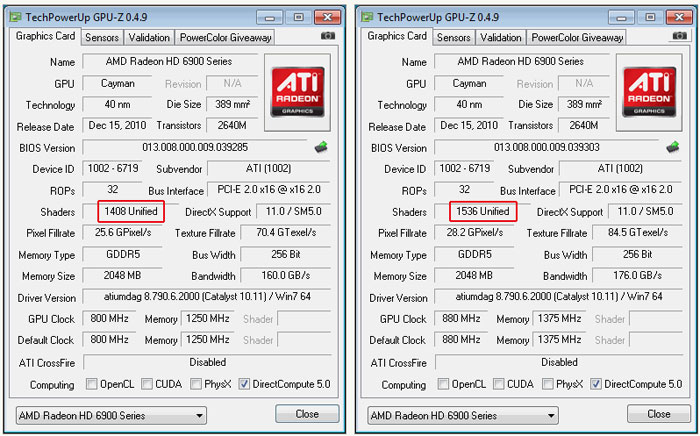Click the Name field in left window
This screenshot has width=700, height=436.
pos(170,62)
